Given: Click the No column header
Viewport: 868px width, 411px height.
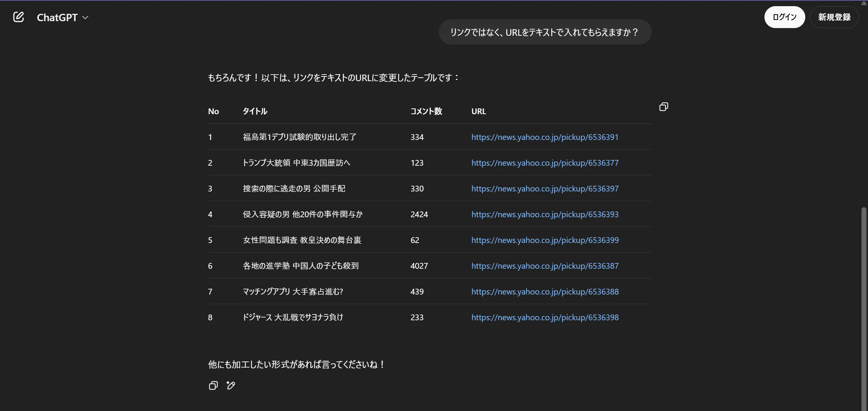Looking at the screenshot, I should [213, 111].
